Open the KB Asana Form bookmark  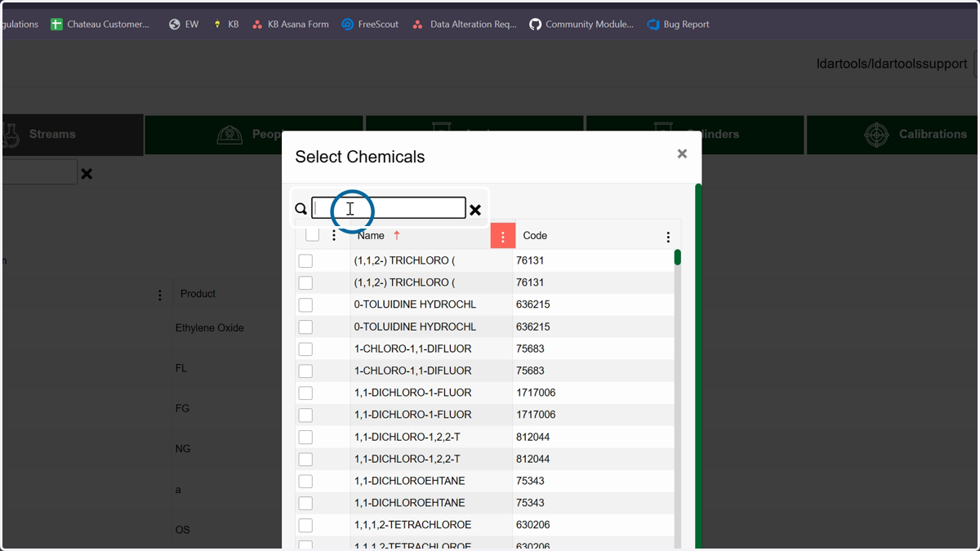point(290,24)
